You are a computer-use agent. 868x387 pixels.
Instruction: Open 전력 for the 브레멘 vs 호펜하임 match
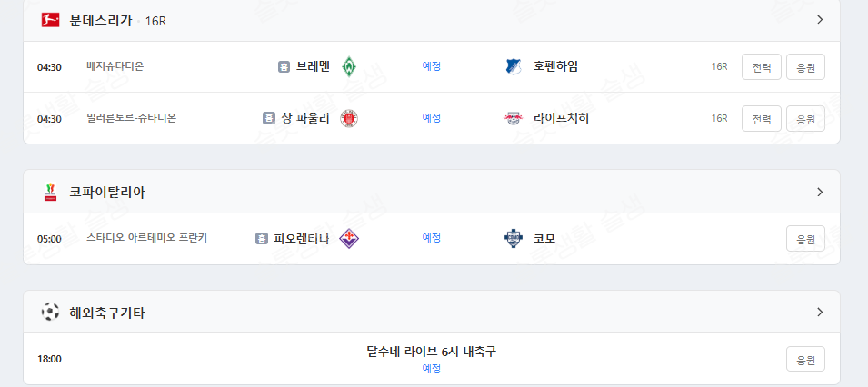tap(761, 67)
